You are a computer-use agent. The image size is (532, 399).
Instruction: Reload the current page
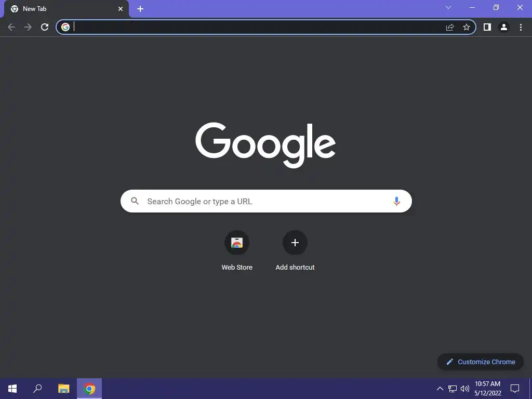pos(45,27)
